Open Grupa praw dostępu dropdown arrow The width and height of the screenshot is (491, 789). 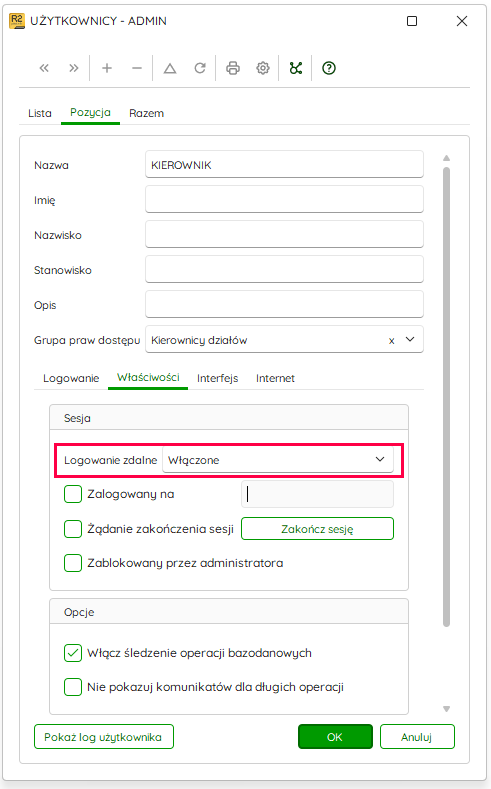click(x=410, y=340)
